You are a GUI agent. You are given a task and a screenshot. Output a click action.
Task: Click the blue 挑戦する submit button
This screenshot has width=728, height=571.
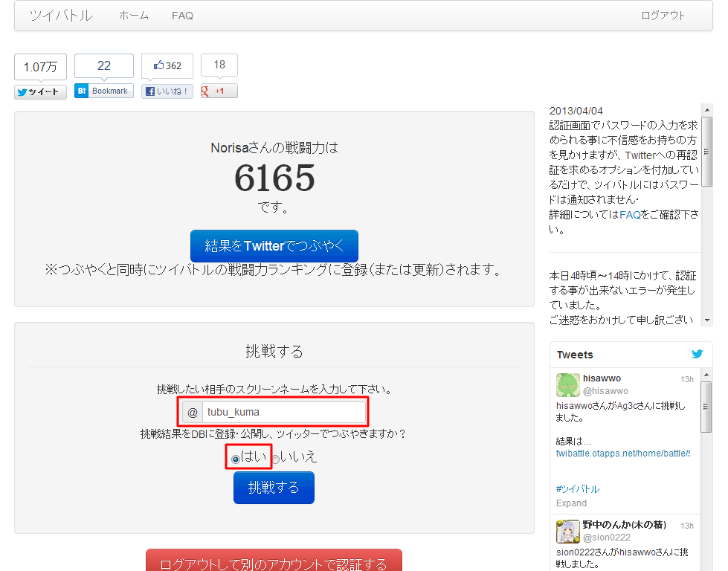[x=274, y=488]
